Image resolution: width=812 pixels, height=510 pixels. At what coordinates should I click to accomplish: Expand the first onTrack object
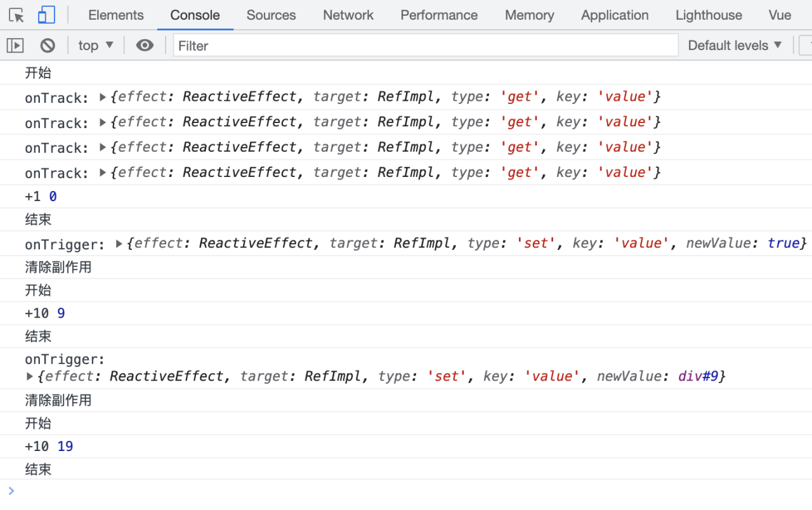tap(103, 97)
